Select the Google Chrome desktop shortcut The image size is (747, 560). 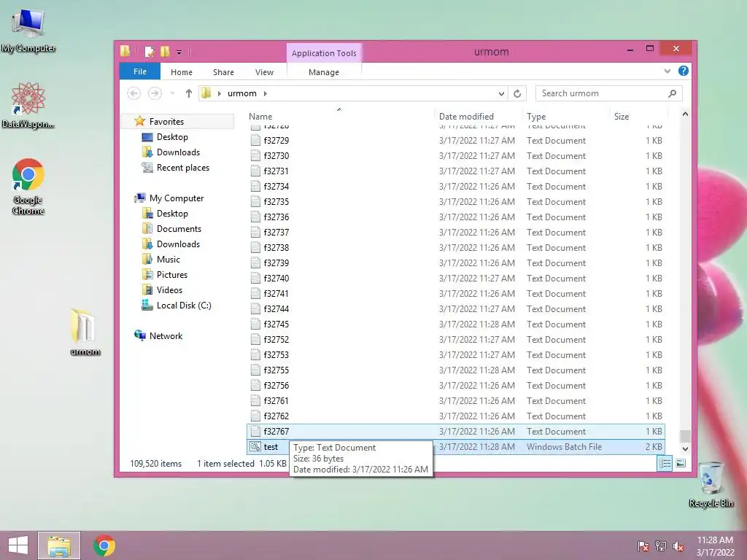click(28, 187)
